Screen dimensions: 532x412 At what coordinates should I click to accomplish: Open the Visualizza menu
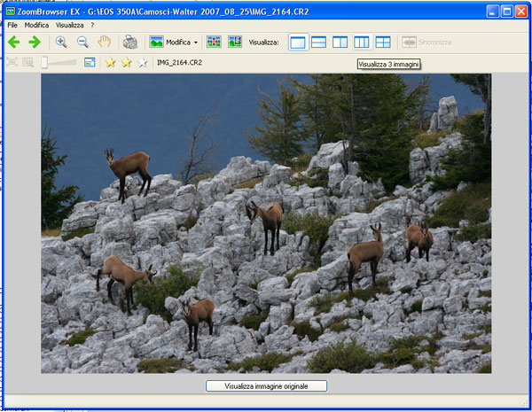pyautogui.click(x=69, y=25)
